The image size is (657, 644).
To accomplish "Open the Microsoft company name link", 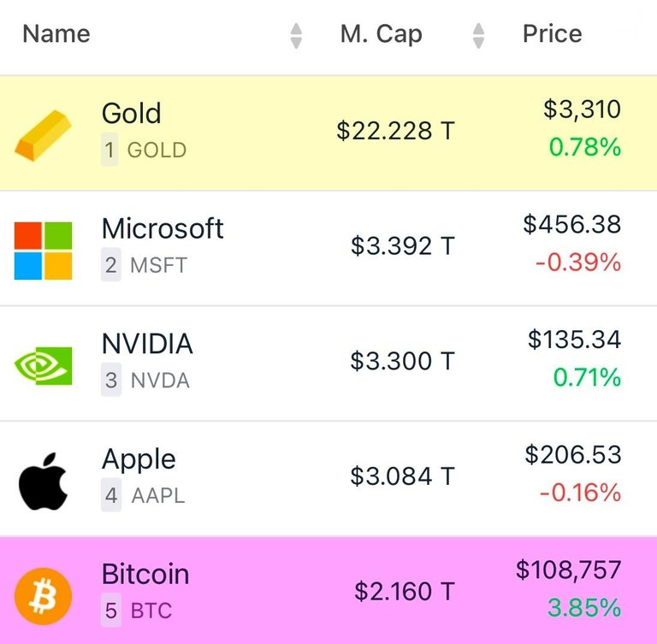I will [163, 228].
